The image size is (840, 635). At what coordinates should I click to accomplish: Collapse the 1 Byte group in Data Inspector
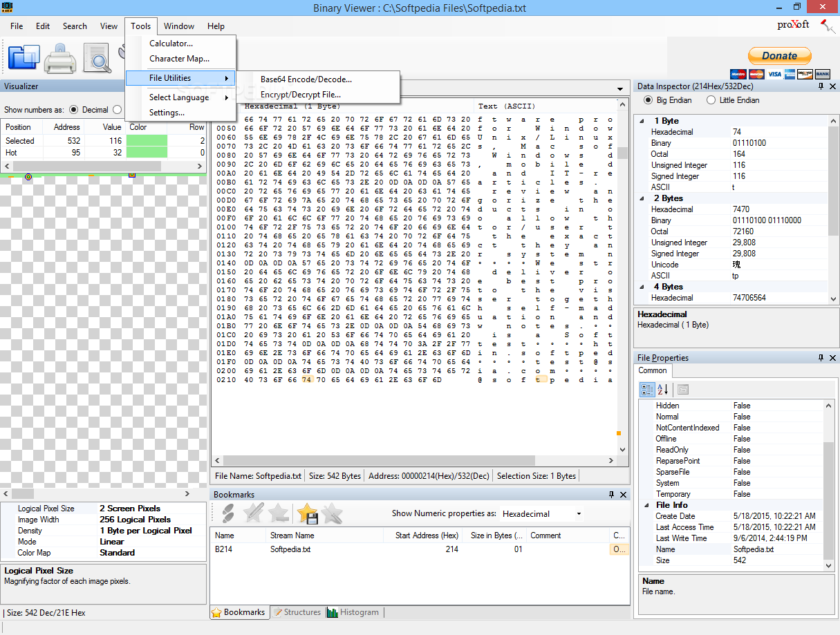tap(641, 121)
